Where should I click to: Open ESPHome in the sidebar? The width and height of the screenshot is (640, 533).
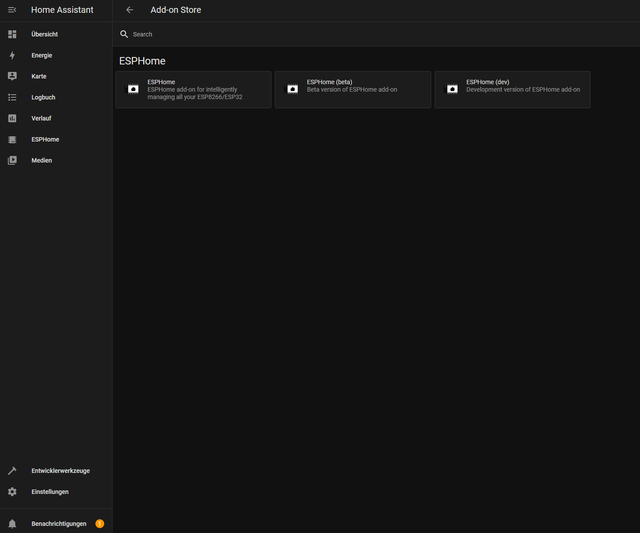(56, 140)
